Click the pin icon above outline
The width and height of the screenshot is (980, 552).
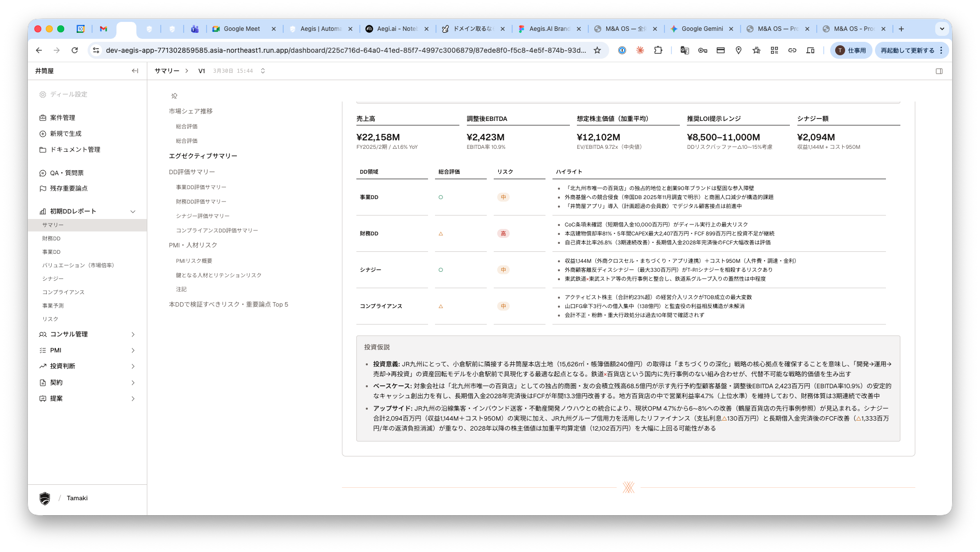[174, 96]
